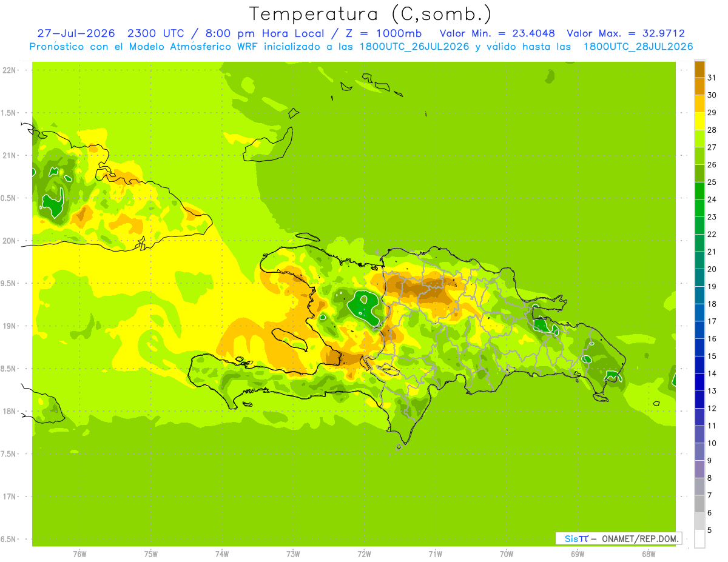The image size is (728, 562).
Task: Click 'Valor Max. = 32.9712' value
Action: click(625, 33)
